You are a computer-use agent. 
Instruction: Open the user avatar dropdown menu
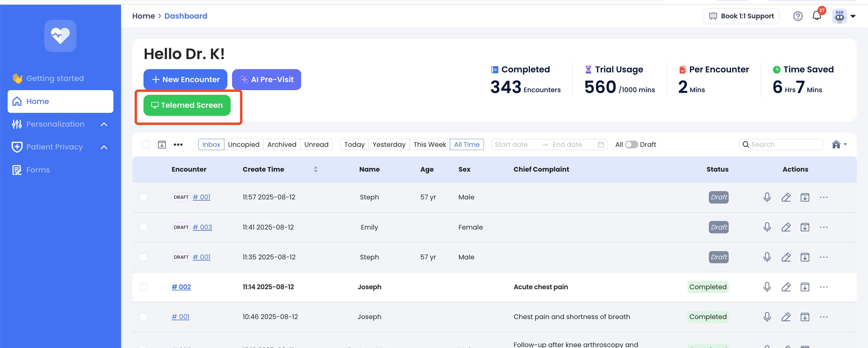(x=843, y=16)
